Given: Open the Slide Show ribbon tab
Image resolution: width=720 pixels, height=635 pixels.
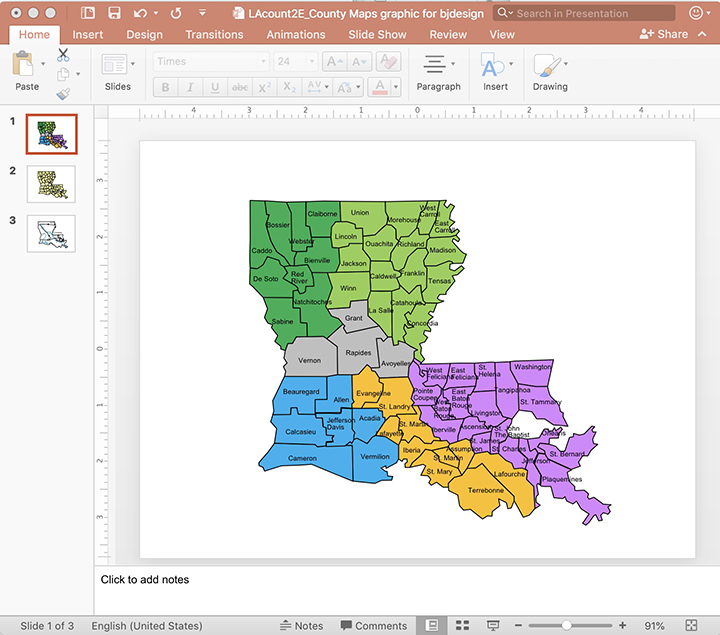Looking at the screenshot, I should pos(377,34).
